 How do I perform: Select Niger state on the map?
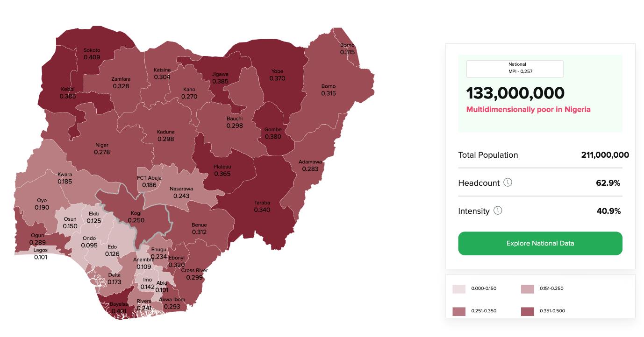[x=101, y=148]
